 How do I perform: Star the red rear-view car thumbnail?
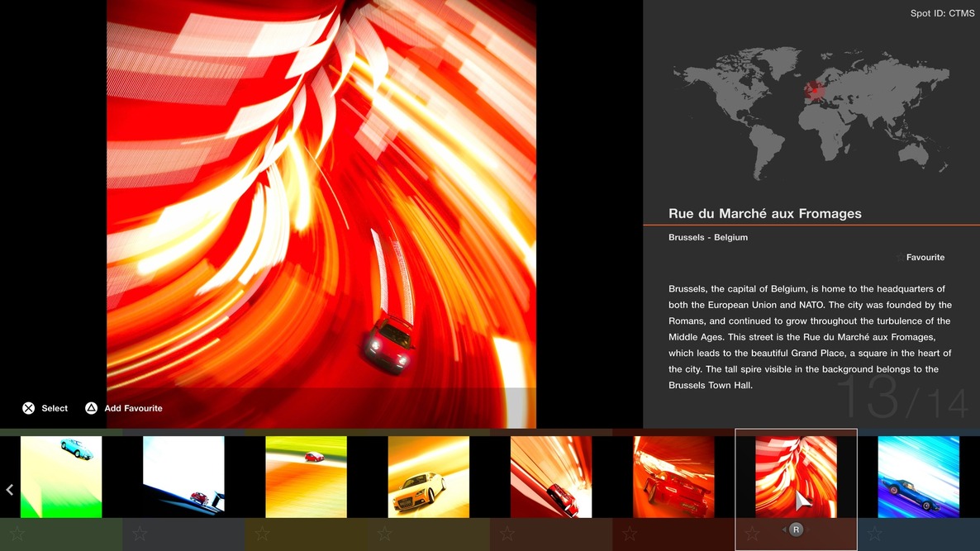click(629, 534)
